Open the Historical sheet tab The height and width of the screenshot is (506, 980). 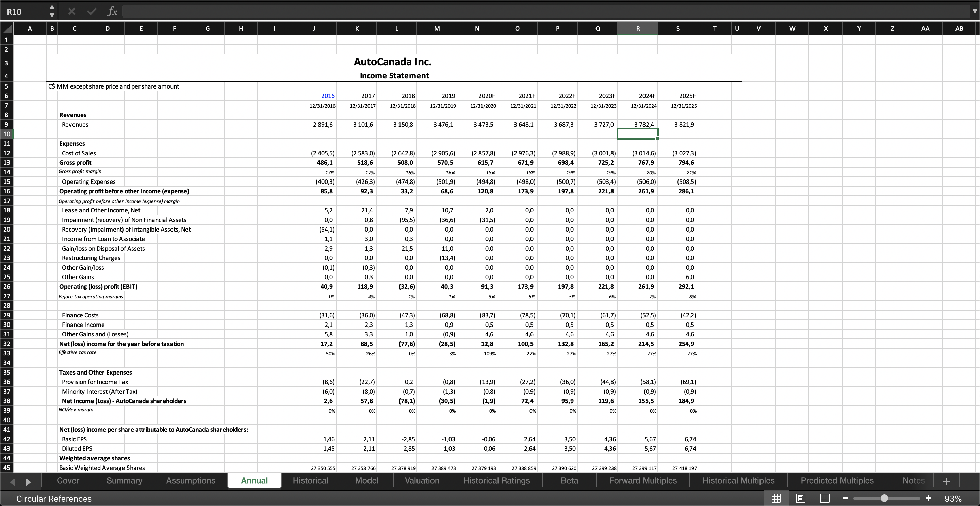pyautogui.click(x=310, y=480)
